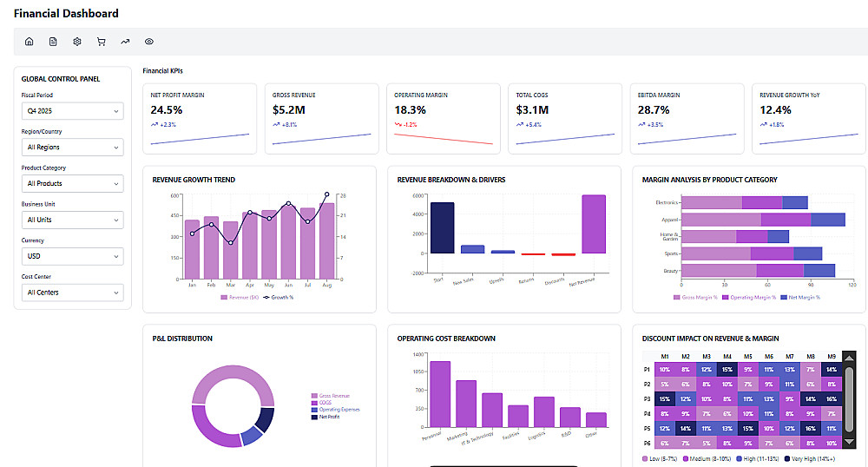This screenshot has width=868, height=467.
Task: Click the Personnel bar in Operating Cost chart
Action: tap(440, 394)
